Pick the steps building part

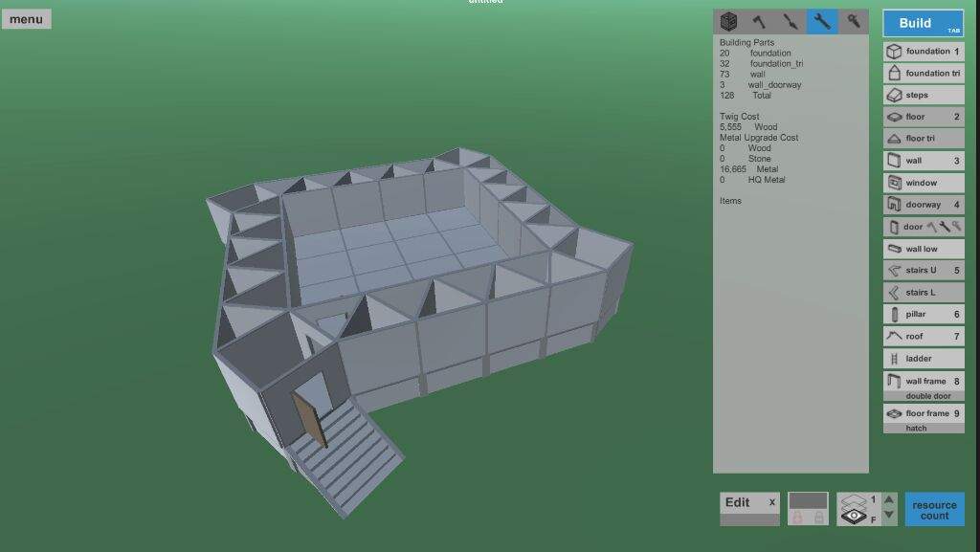point(923,96)
